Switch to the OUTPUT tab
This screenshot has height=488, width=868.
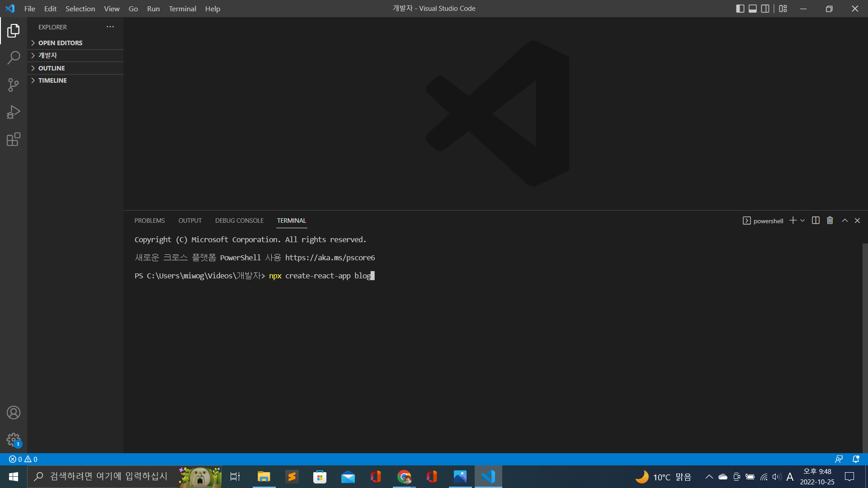(190, 221)
